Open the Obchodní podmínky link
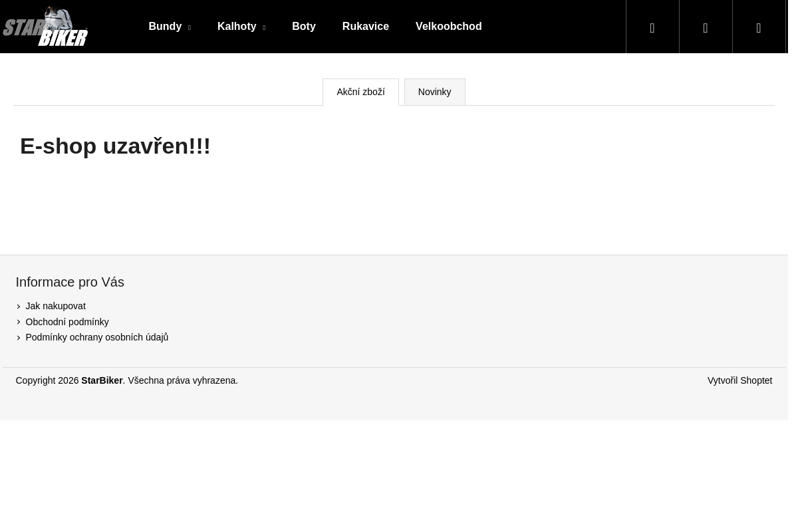 (x=66, y=322)
